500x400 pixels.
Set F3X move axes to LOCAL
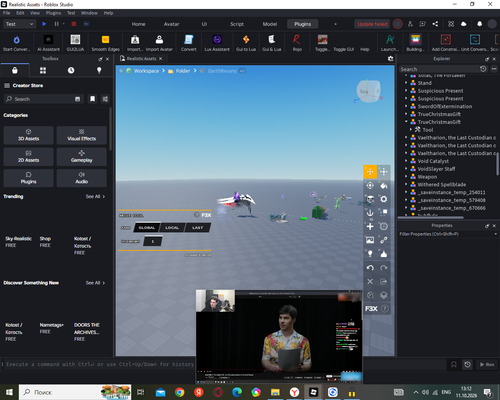(x=172, y=228)
